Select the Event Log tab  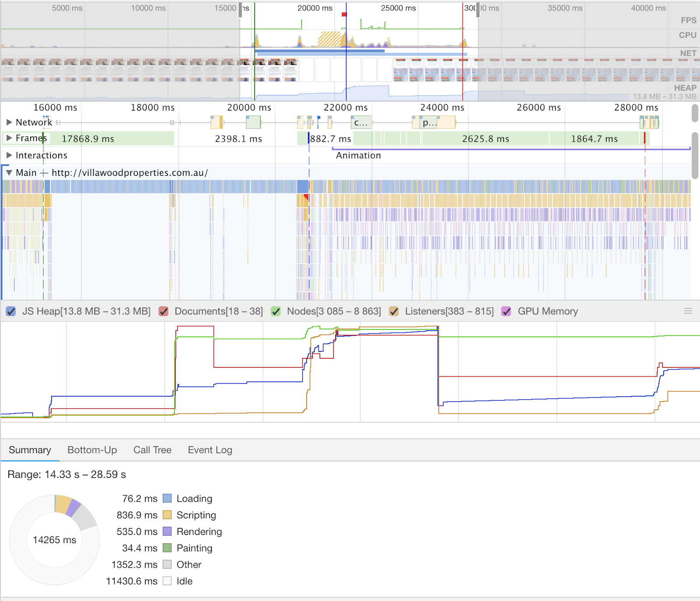pos(210,450)
